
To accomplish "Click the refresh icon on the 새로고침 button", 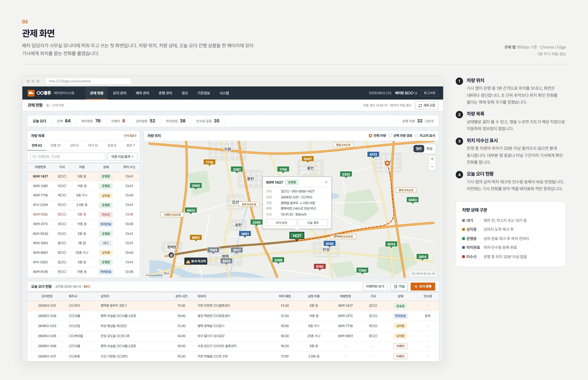I will (420, 105).
